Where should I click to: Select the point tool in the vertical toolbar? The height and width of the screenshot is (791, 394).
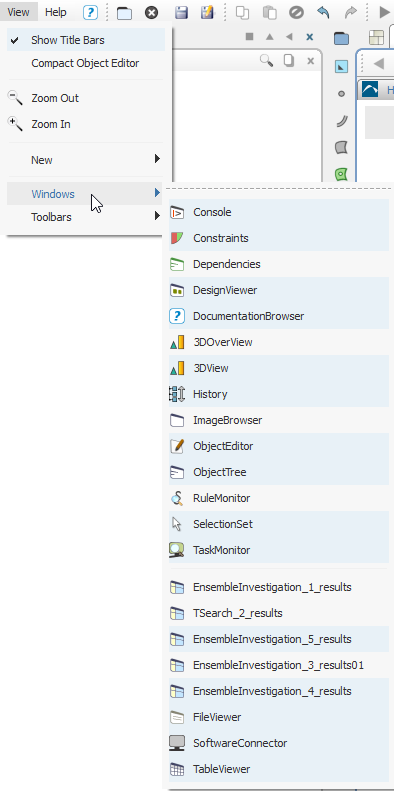pyautogui.click(x=342, y=94)
